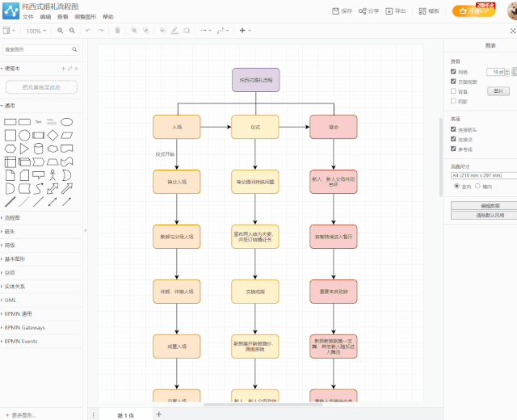Image resolution: width=517 pixels, height=420 pixels.
Task: Toggle the grid checkbox in the right panel
Action: tap(453, 72)
